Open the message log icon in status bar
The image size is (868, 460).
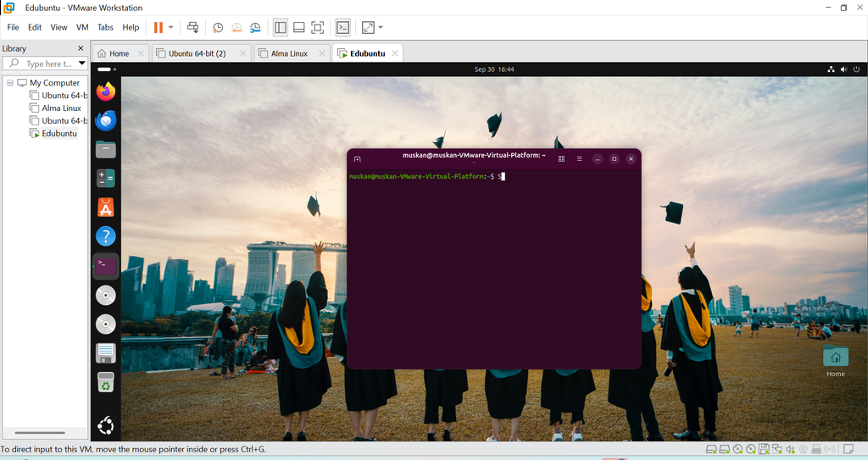point(849,449)
